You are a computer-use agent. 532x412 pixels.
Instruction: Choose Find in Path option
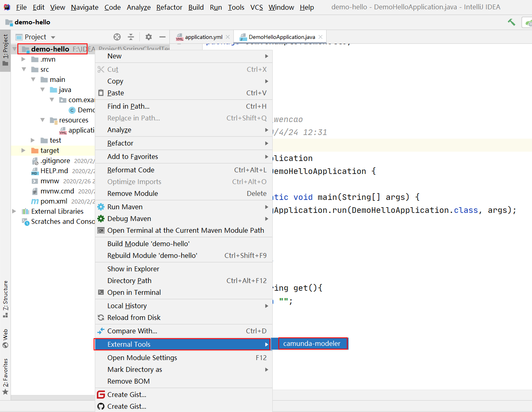184,106
